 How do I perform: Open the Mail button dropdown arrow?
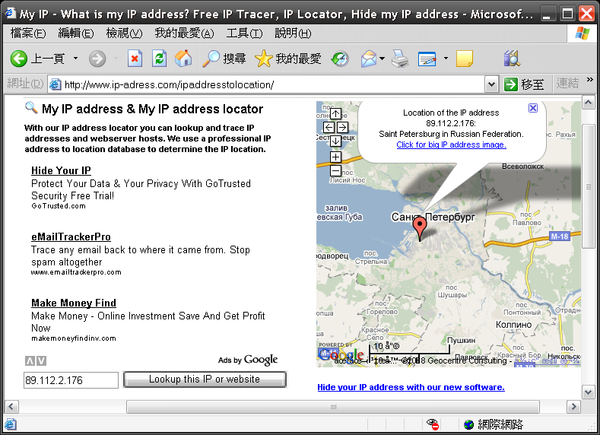[x=382, y=59]
